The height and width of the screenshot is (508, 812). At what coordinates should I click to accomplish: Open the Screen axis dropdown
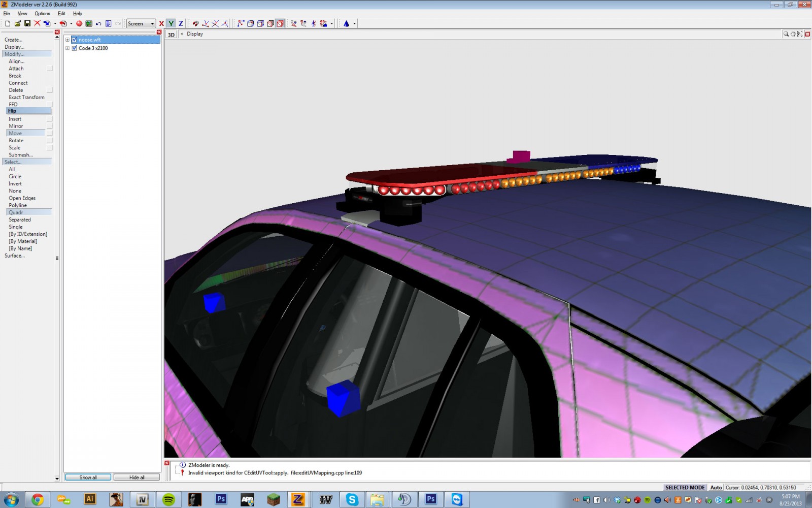(x=152, y=23)
